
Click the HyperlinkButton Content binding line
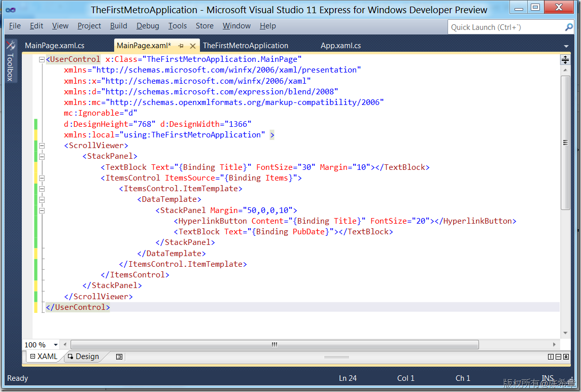[345, 221]
